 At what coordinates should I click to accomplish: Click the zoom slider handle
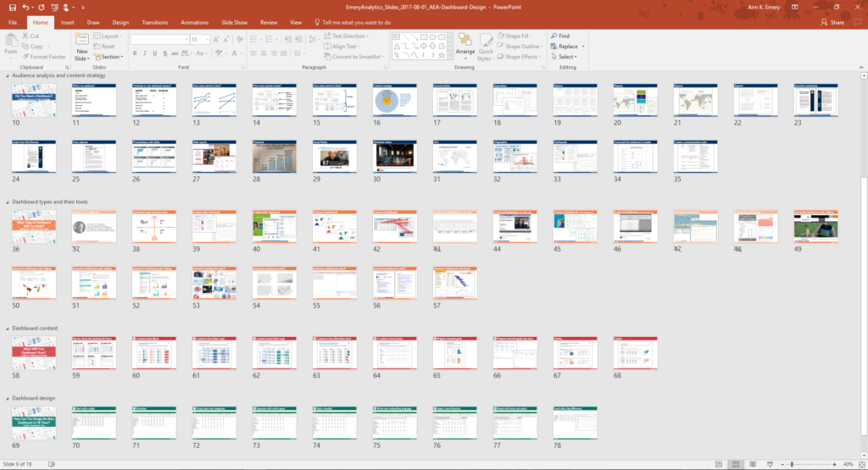pos(793,464)
